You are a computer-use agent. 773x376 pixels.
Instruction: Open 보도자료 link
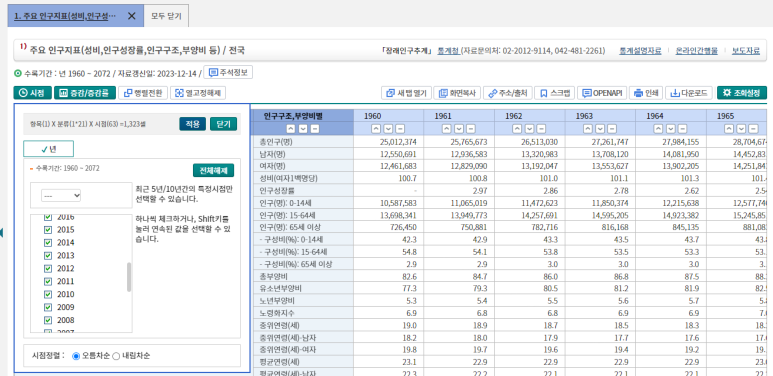pyautogui.click(x=746, y=51)
